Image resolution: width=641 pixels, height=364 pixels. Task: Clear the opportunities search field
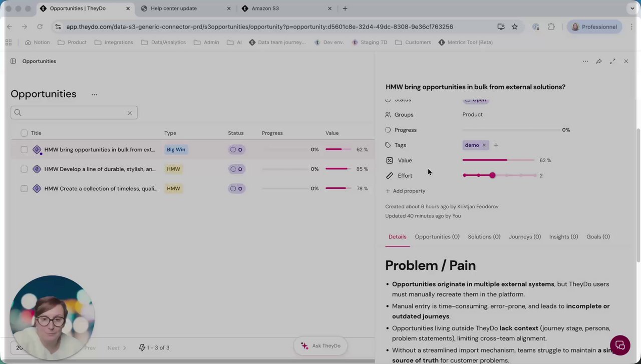click(129, 113)
